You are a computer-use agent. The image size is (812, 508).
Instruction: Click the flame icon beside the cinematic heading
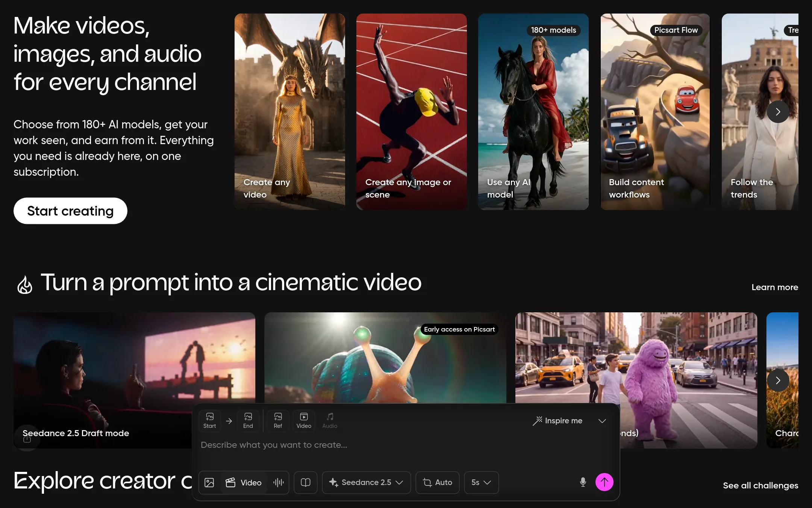tap(25, 285)
